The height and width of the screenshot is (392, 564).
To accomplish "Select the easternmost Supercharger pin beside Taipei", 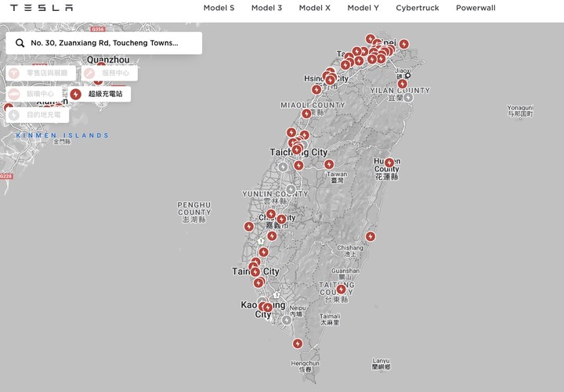I will point(404,44).
